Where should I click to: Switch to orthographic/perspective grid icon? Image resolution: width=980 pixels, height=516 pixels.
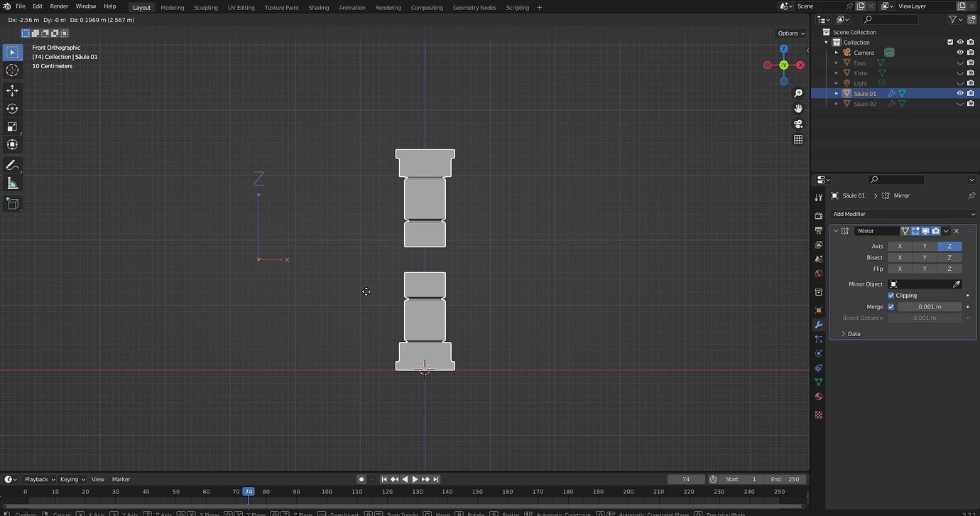pos(798,139)
